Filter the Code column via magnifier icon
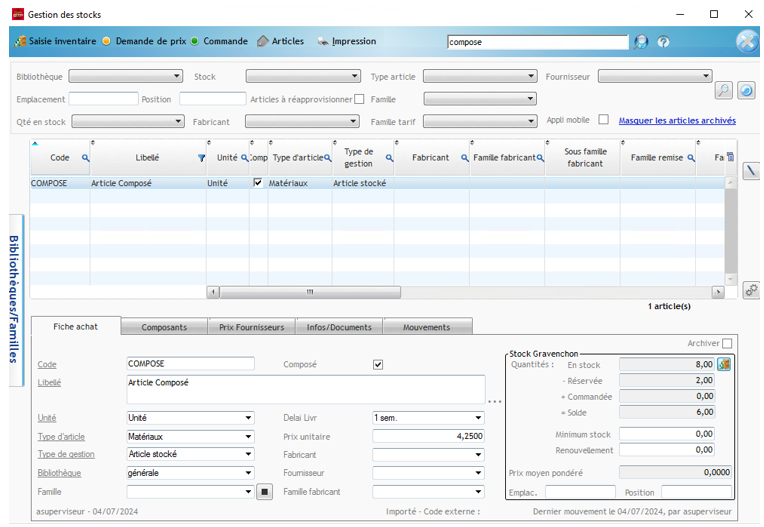Viewport: 764px width, 527px height. coord(85,158)
